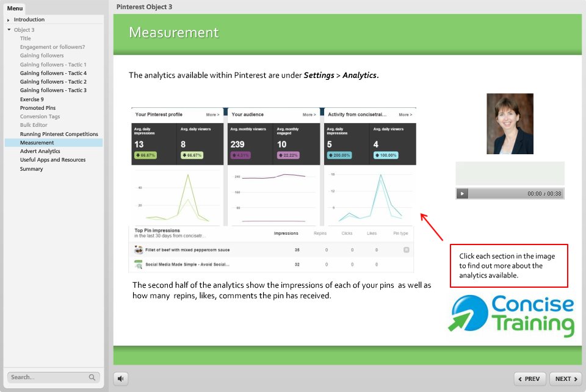Click the Fillet of beef pin thumbnail icon

(x=139, y=249)
